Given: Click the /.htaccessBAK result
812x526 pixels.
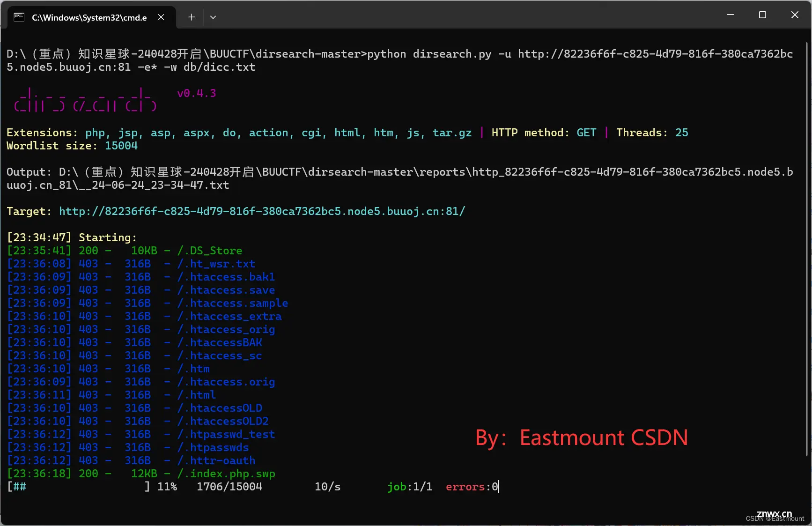Looking at the screenshot, I should tap(134, 342).
